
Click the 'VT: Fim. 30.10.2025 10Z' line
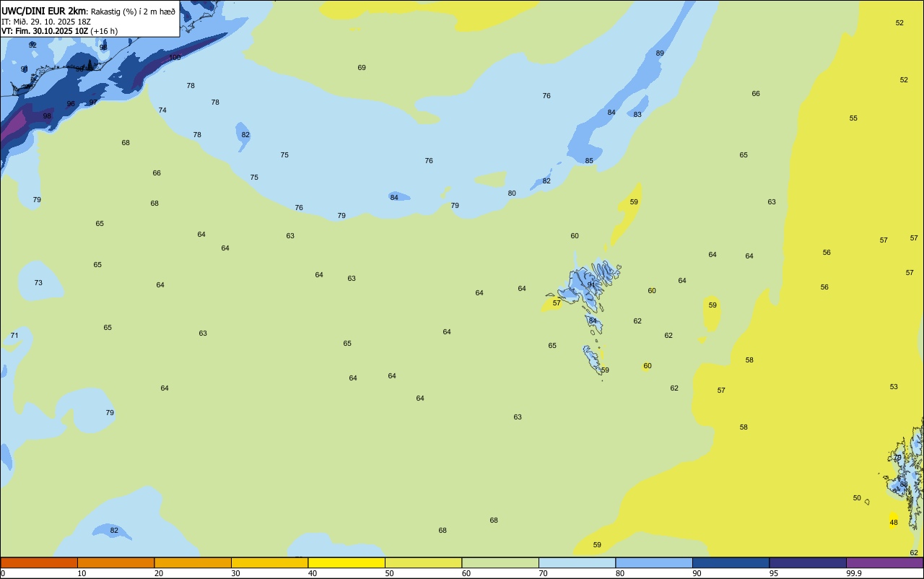pyautogui.click(x=45, y=31)
